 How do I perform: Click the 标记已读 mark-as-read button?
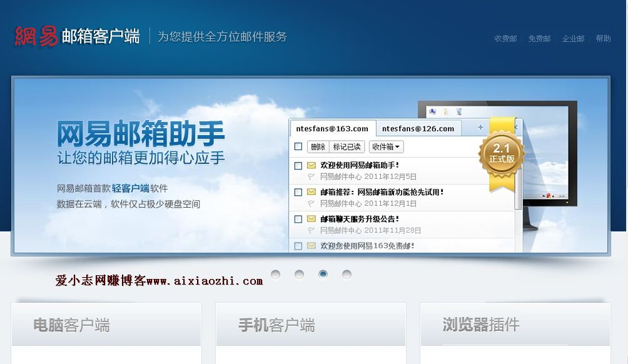coord(347,147)
